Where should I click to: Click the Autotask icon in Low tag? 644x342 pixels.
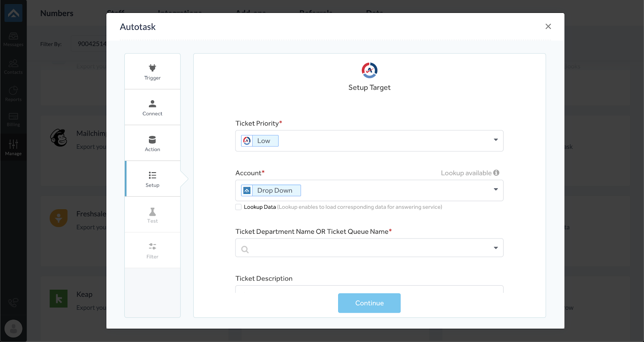pos(247,141)
